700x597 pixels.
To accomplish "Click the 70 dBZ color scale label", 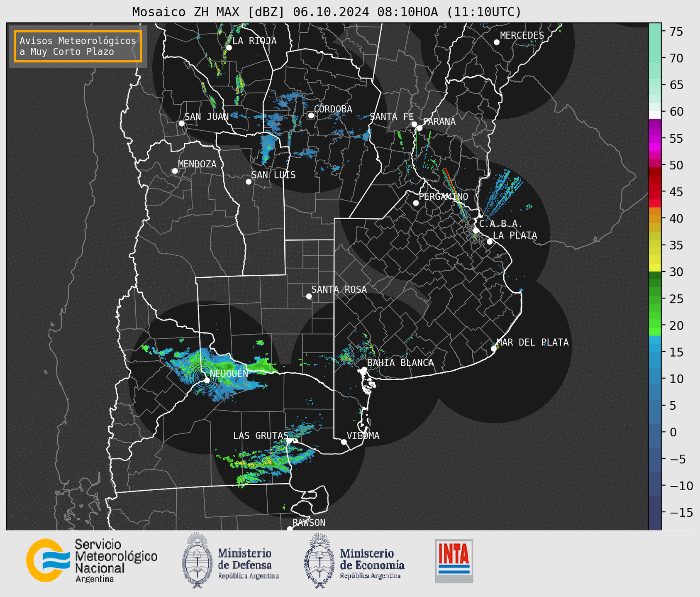I will [x=676, y=58].
